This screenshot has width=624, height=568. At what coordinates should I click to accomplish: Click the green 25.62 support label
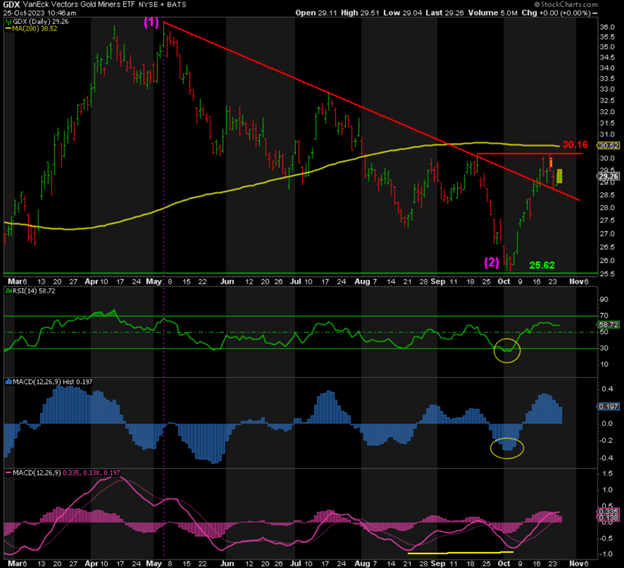[x=542, y=265]
